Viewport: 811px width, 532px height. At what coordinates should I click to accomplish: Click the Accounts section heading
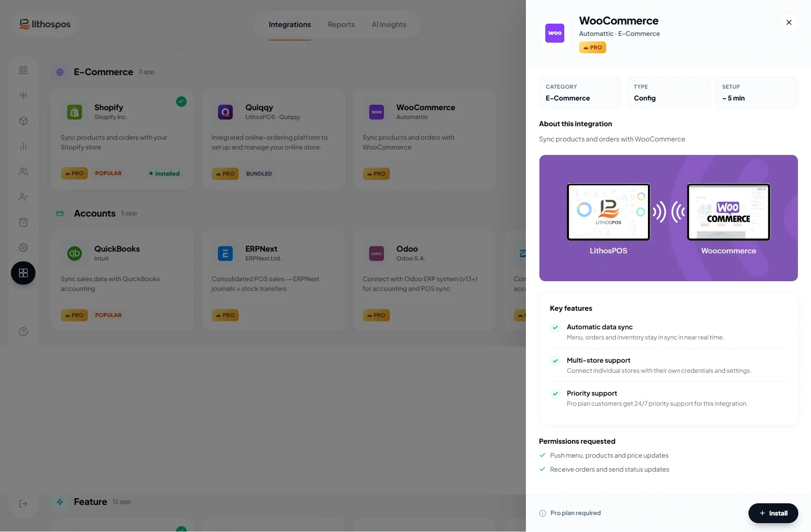95,213
